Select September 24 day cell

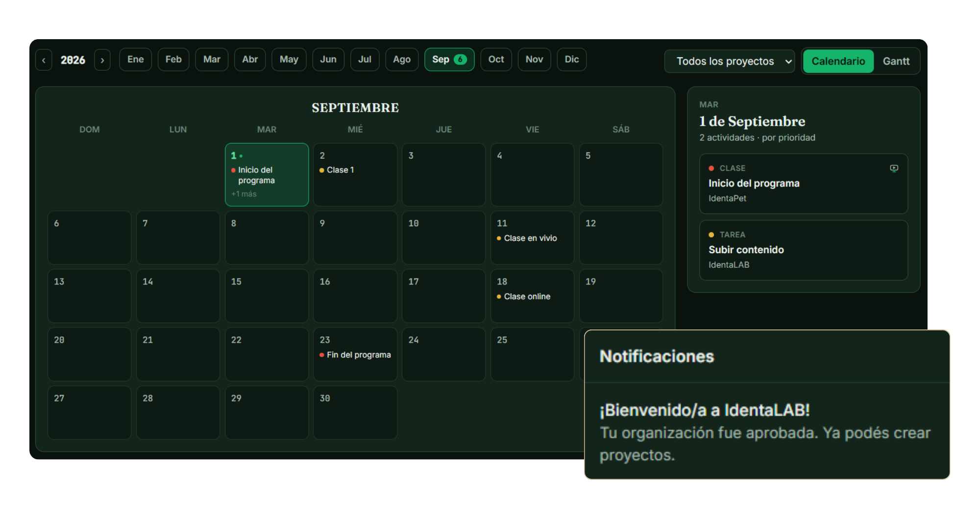tap(444, 354)
